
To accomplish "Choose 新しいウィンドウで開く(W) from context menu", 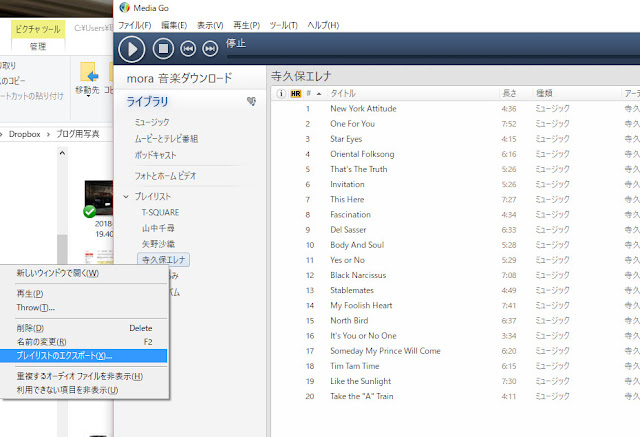I will (84, 273).
